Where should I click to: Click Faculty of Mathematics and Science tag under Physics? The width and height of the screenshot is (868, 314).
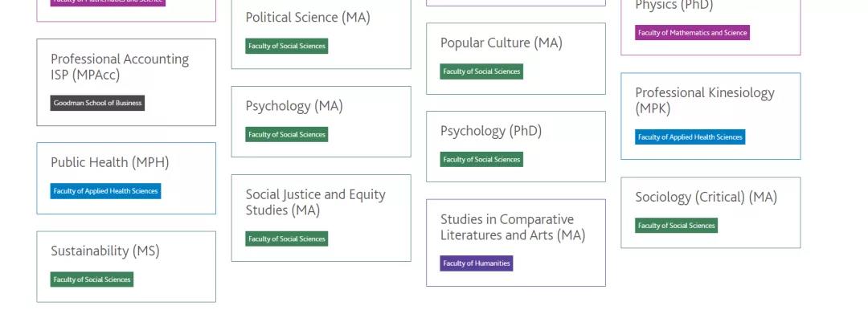[693, 33]
